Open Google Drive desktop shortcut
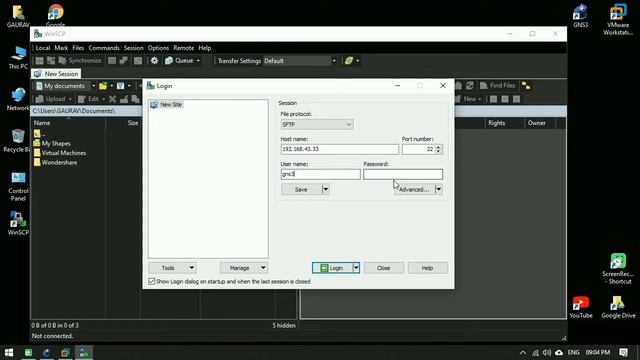 coord(618,308)
